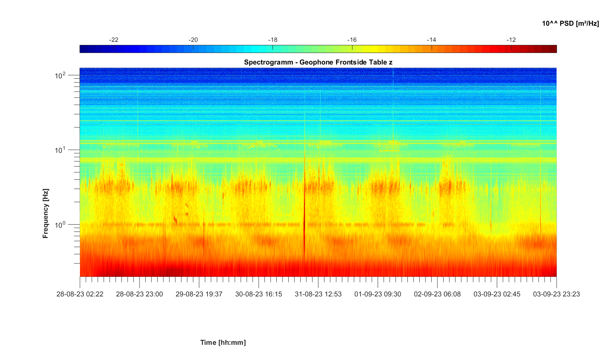Click colorbar tick label '-16'
The width and height of the screenshot is (615, 364).
(352, 40)
